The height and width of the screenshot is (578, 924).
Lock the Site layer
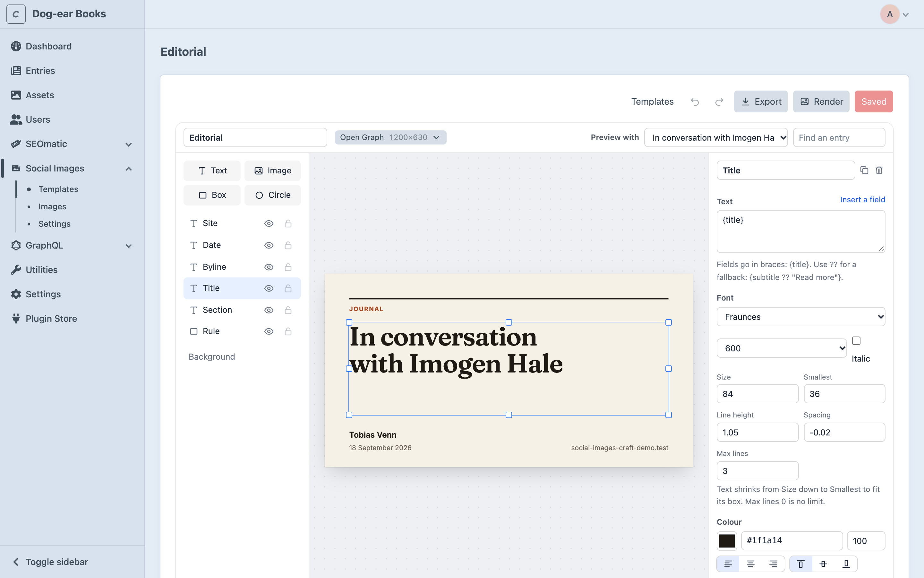coord(288,223)
